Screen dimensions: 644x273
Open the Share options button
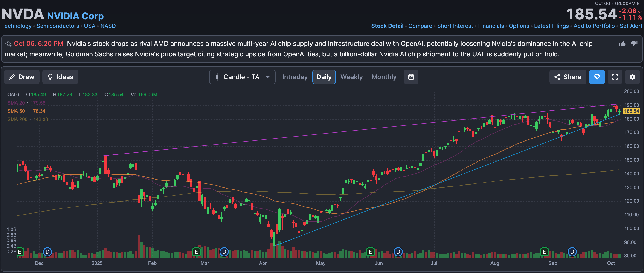coord(568,77)
